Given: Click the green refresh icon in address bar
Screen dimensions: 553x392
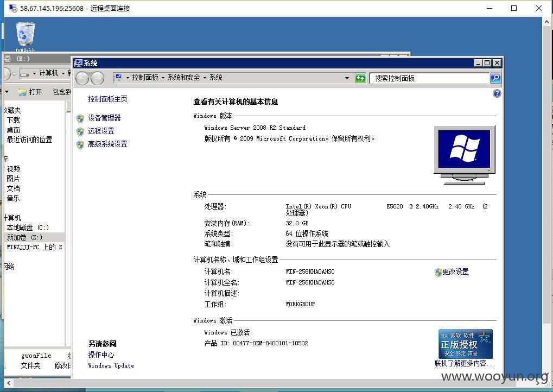Looking at the screenshot, I should pos(360,78).
